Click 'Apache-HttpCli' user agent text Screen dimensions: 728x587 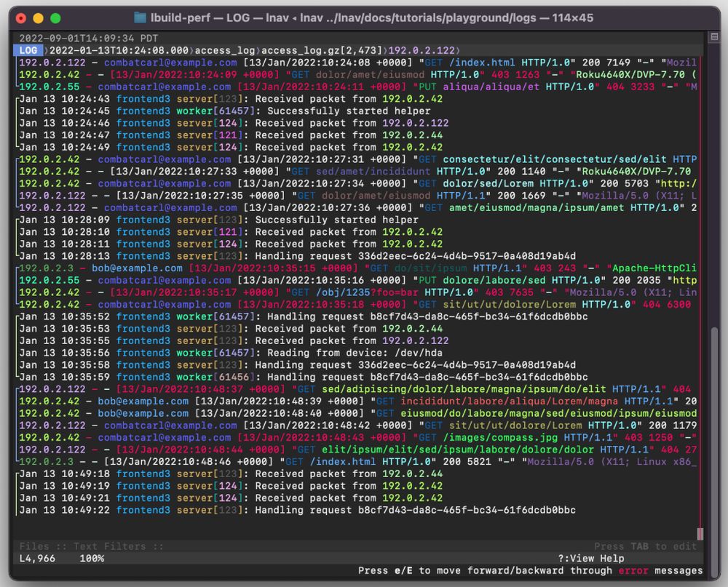click(x=654, y=268)
